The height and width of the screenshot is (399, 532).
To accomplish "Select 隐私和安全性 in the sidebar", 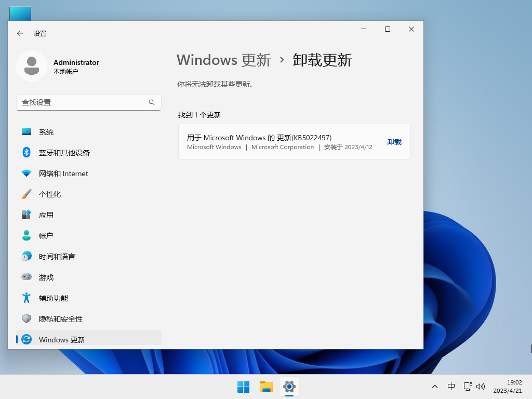I will click(61, 318).
